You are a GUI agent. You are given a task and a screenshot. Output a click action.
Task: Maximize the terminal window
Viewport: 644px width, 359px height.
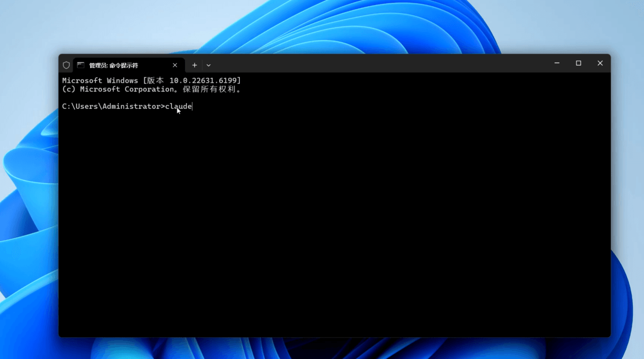click(578, 64)
